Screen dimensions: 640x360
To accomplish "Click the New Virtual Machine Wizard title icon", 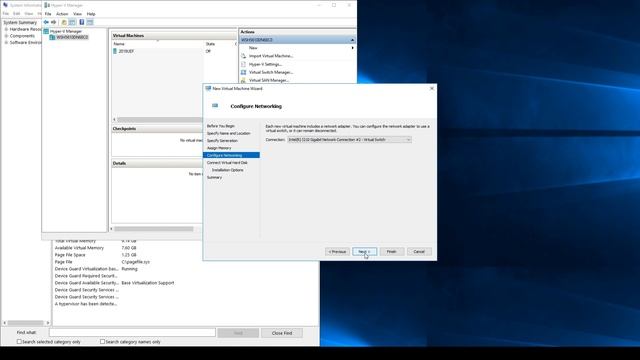I will [x=208, y=88].
